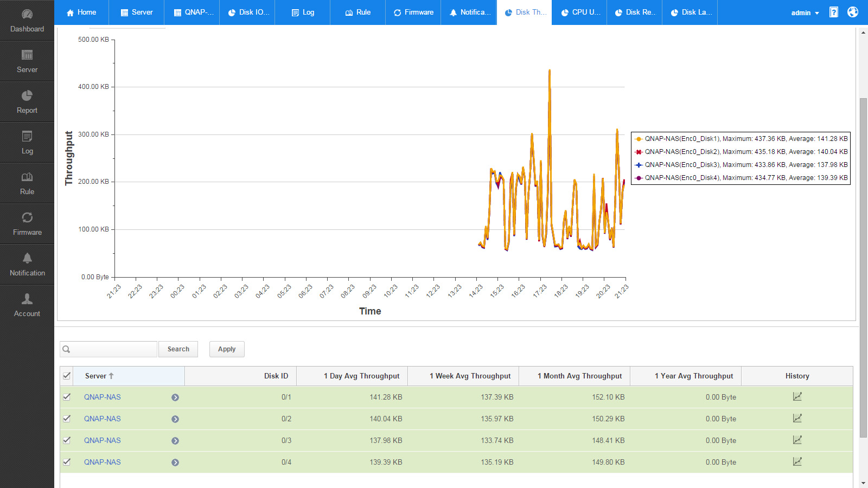
Task: Uncheck the checkbox for Disk 0/2 row
Action: point(67,419)
